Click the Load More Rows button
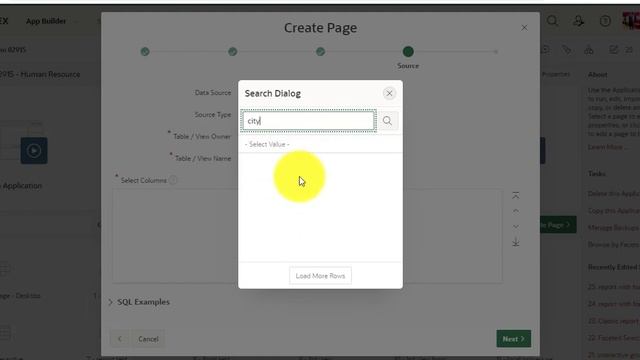640x360 pixels. pyautogui.click(x=320, y=276)
